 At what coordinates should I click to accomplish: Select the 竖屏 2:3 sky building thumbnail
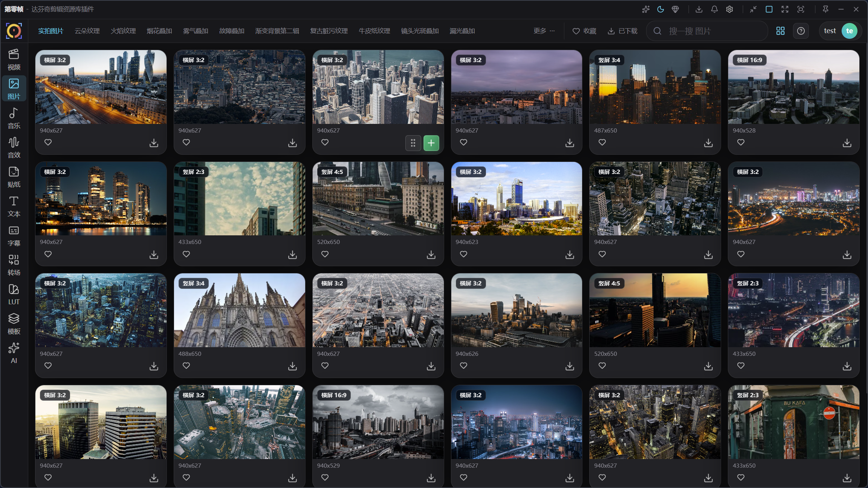[x=240, y=198]
